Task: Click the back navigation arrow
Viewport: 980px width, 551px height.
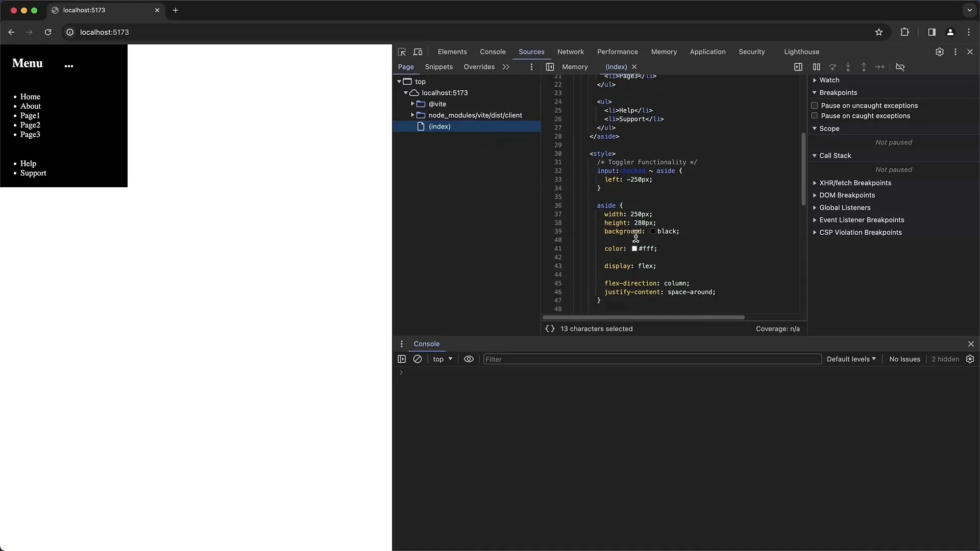Action: (11, 32)
